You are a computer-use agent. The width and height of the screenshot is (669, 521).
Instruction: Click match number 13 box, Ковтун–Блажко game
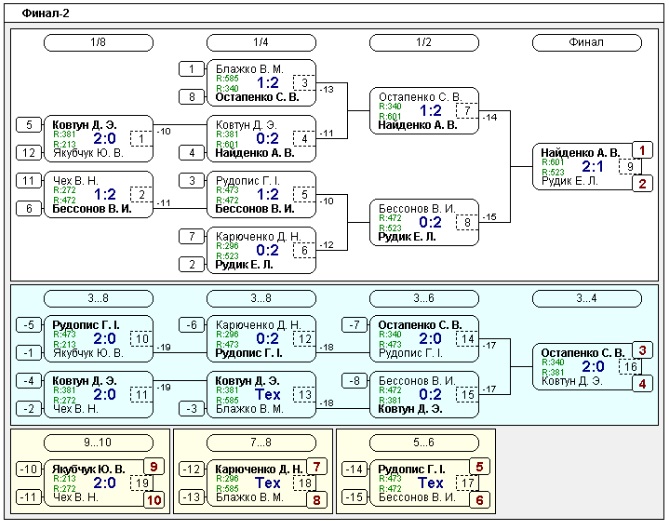pos(304,395)
